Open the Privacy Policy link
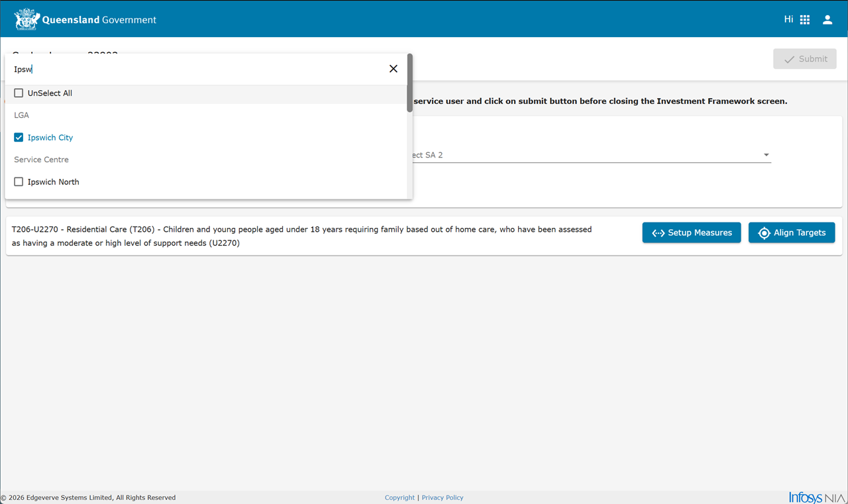This screenshot has width=848, height=504. point(443,497)
